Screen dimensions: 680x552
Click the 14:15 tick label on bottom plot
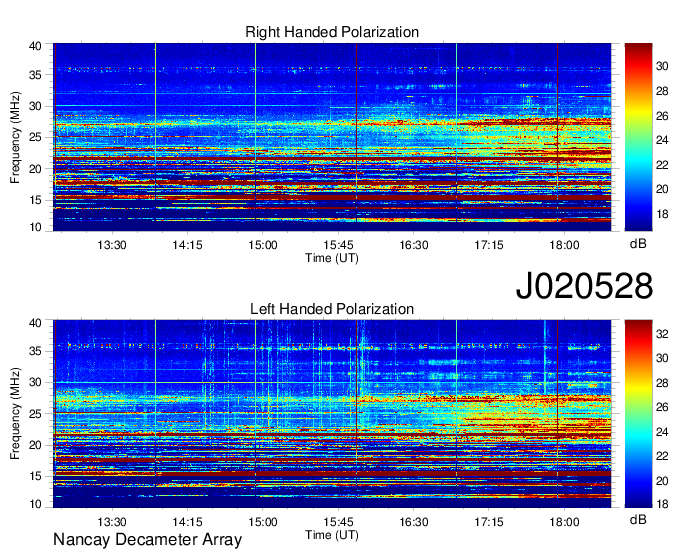pyautogui.click(x=187, y=522)
